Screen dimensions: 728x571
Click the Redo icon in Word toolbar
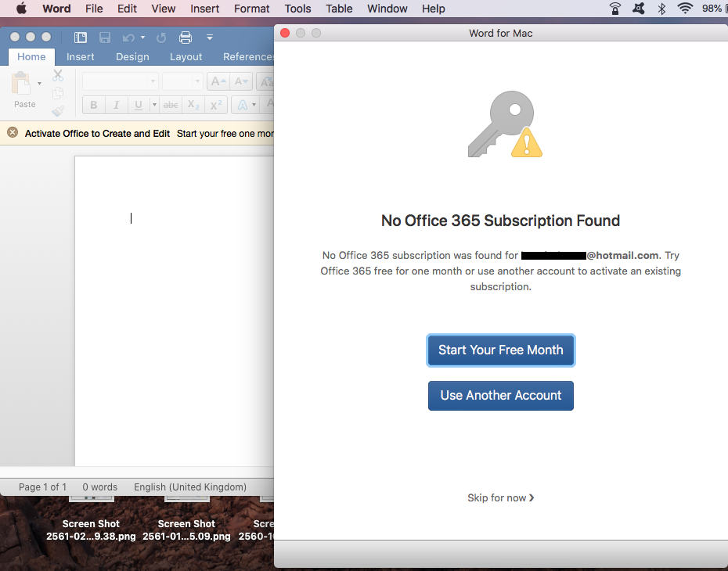pyautogui.click(x=161, y=38)
